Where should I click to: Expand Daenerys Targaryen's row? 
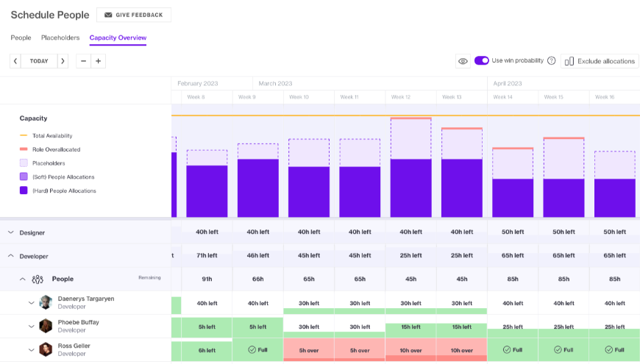(31, 302)
